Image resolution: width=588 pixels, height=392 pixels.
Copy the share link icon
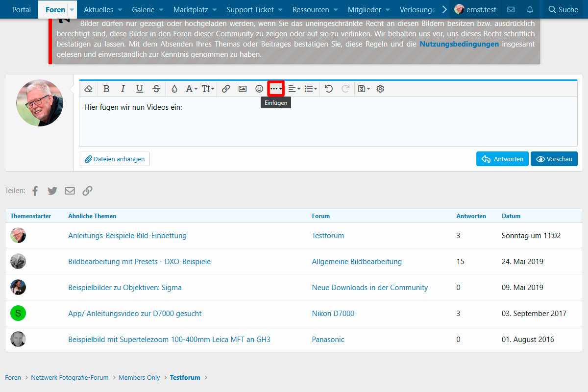click(87, 191)
